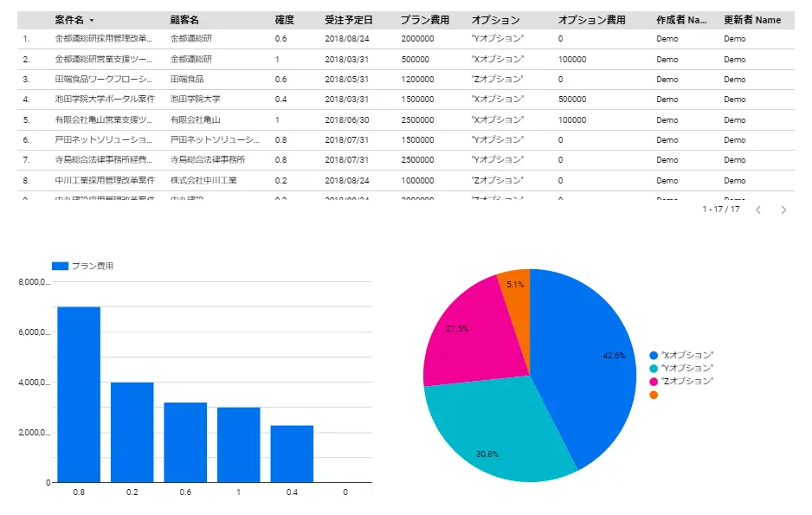Image resolution: width=812 pixels, height=515 pixels.
Task: Sort table by プラン費用 header
Action: (425, 20)
